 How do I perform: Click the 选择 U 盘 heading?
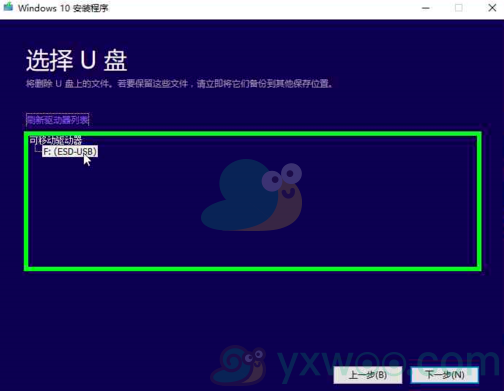tap(77, 61)
